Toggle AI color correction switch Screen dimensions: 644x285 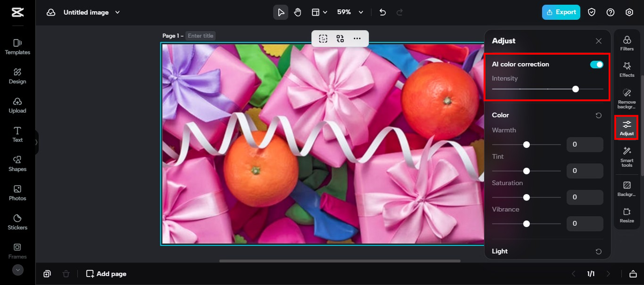tap(597, 64)
